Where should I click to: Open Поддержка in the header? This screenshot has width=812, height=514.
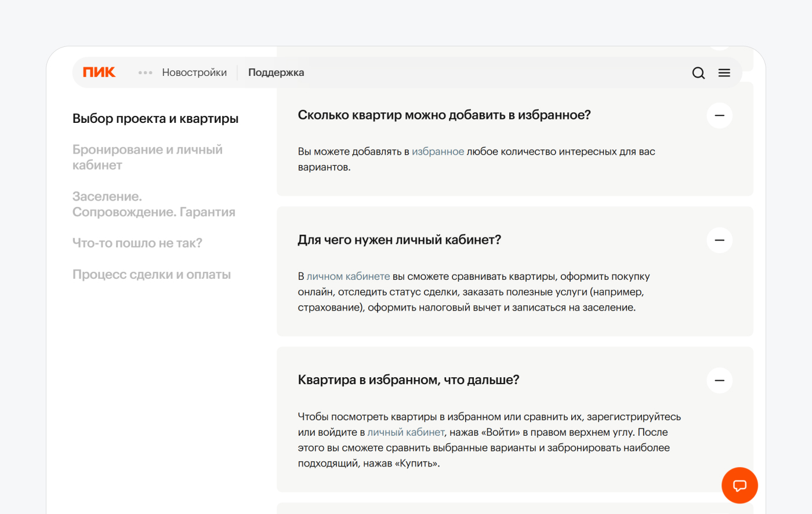point(276,72)
